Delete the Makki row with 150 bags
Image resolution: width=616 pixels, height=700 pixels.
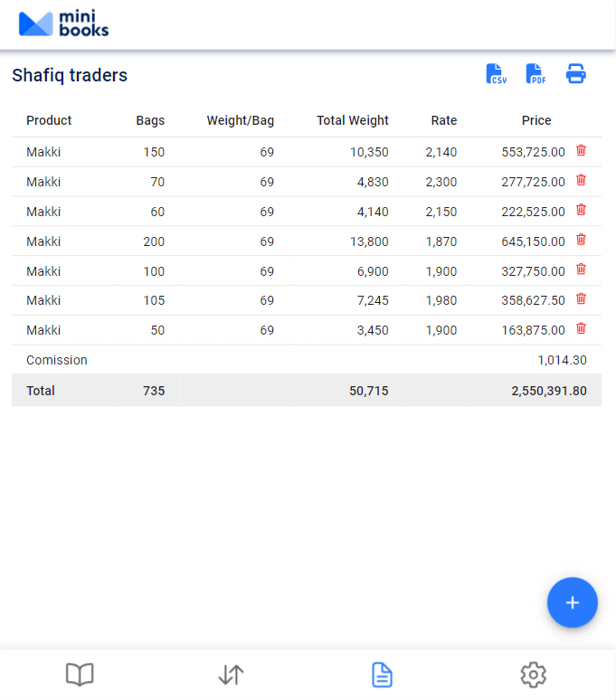pyautogui.click(x=581, y=151)
